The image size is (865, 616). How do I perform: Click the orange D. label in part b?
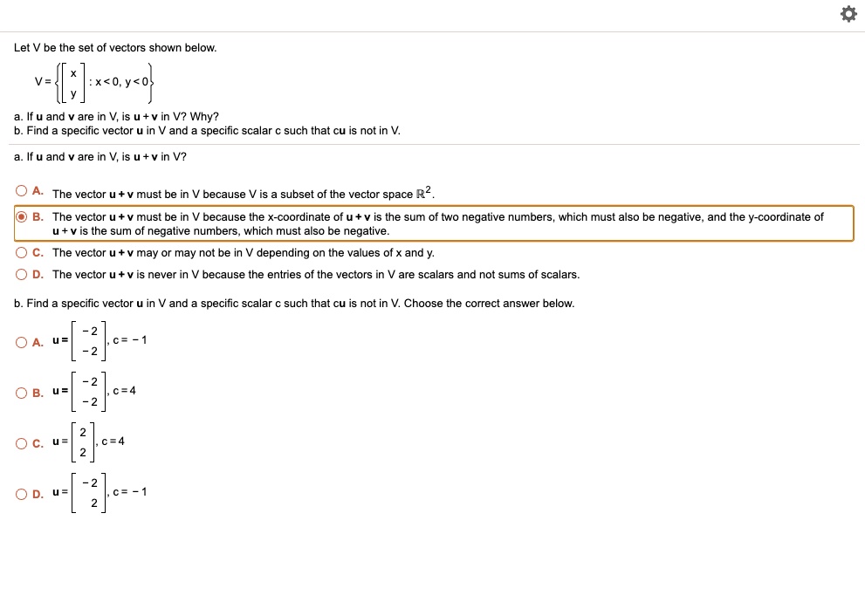click(36, 493)
